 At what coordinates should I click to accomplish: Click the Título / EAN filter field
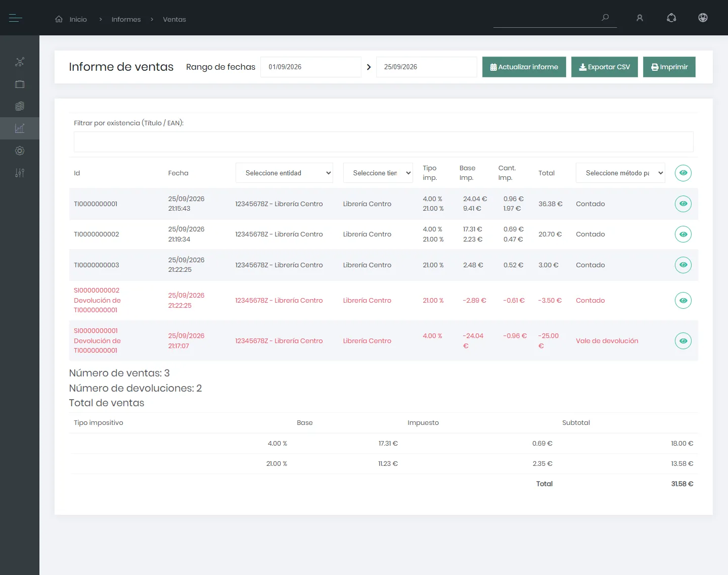[384, 142]
